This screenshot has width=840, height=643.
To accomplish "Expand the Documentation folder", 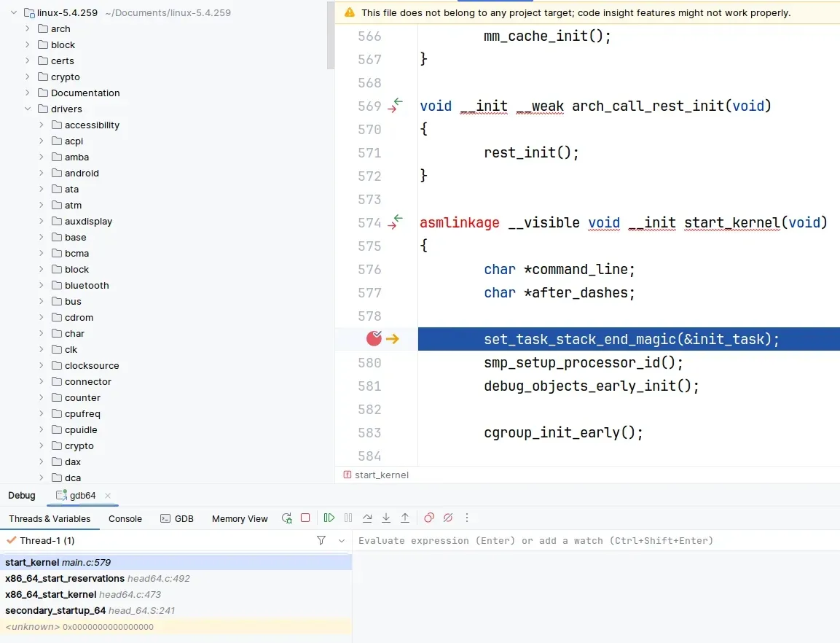I will pyautogui.click(x=28, y=93).
